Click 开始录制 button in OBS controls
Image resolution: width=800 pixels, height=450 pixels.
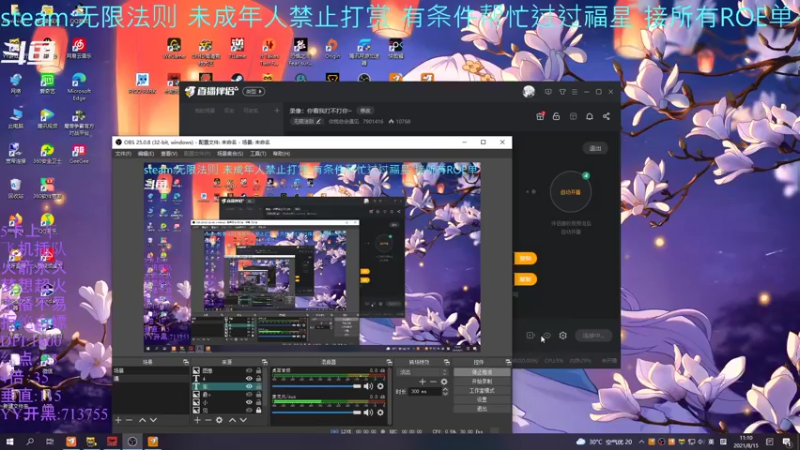tap(482, 381)
